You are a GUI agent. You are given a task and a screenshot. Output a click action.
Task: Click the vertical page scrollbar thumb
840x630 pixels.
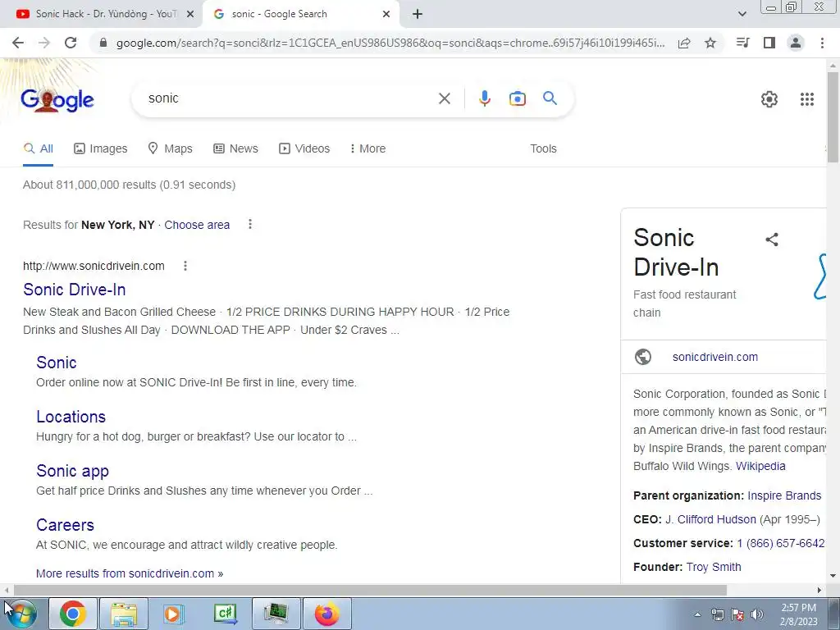(833, 116)
